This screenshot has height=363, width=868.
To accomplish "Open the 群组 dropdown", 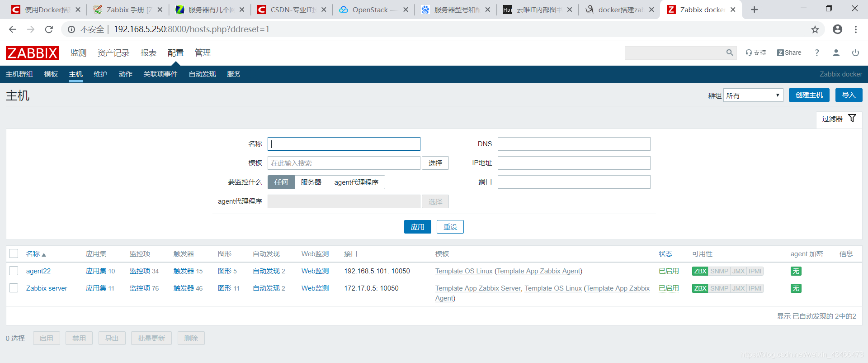I will coord(753,95).
